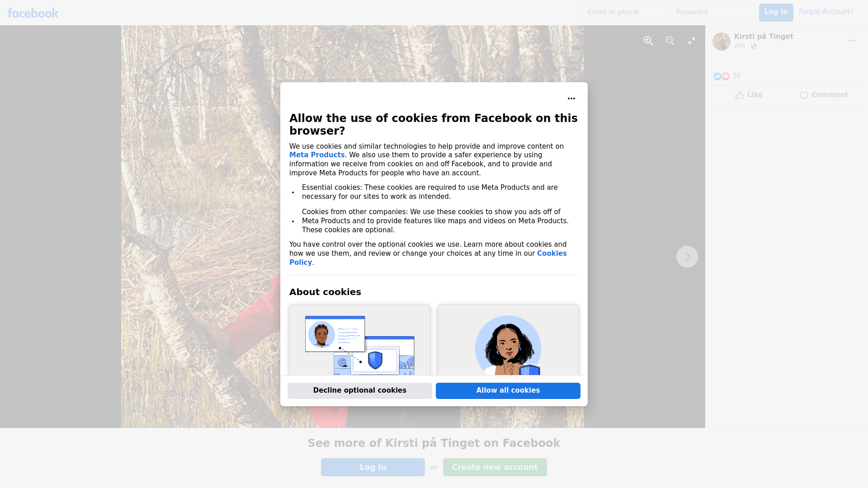Focus the Password field

tap(713, 13)
